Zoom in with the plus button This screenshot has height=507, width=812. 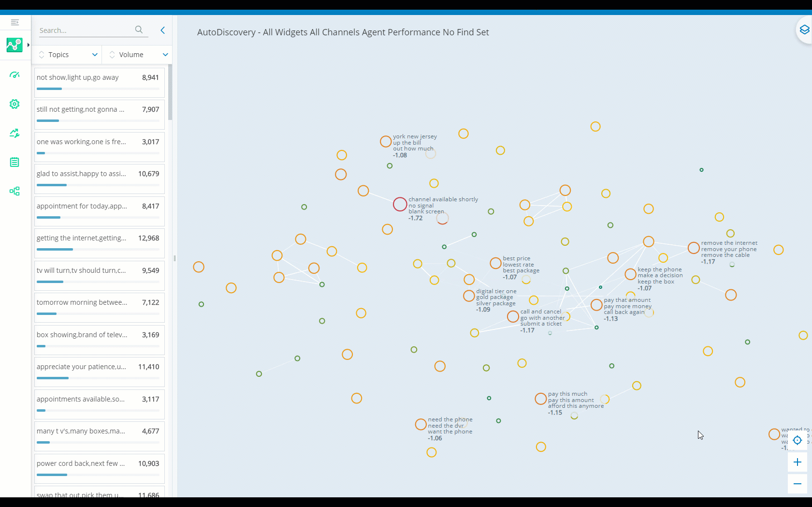(x=797, y=462)
